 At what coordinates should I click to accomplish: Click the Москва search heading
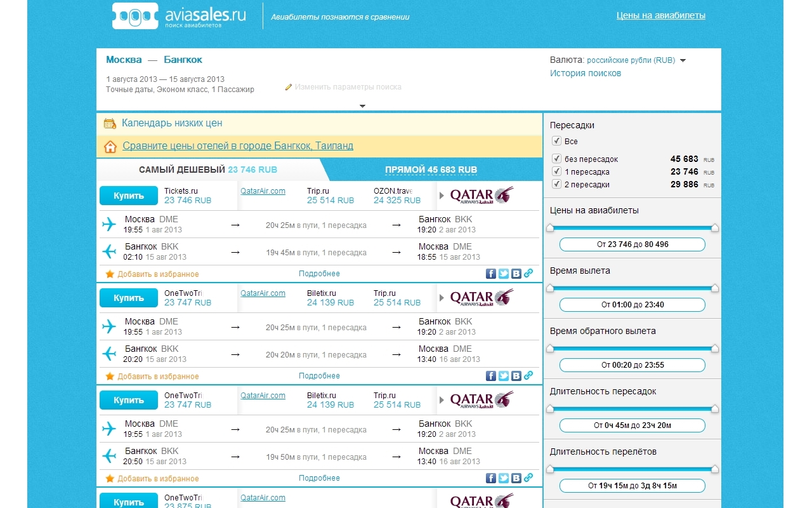point(124,60)
